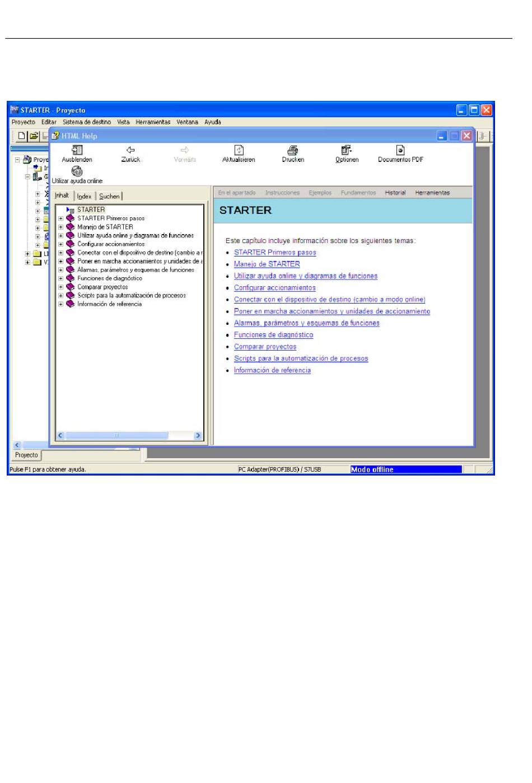This screenshot has width=532, height=783.
Task: Click the Modo offline status bar indicator
Action: [x=406, y=469]
